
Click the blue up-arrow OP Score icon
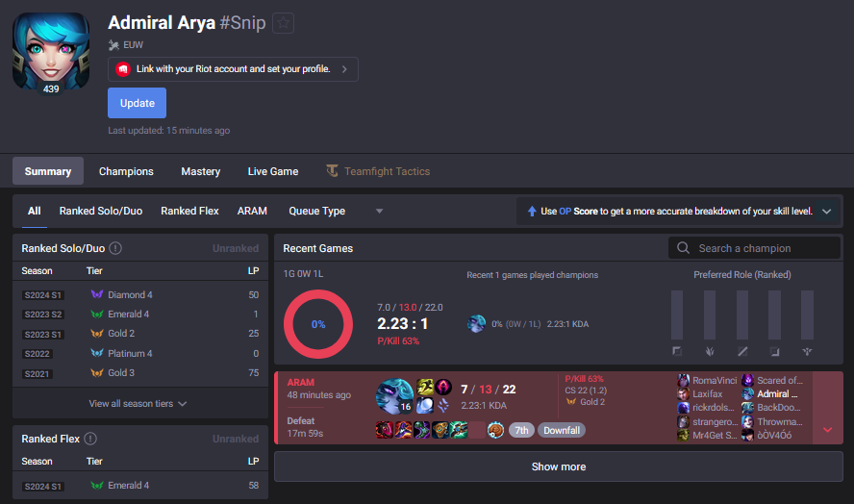tap(532, 212)
